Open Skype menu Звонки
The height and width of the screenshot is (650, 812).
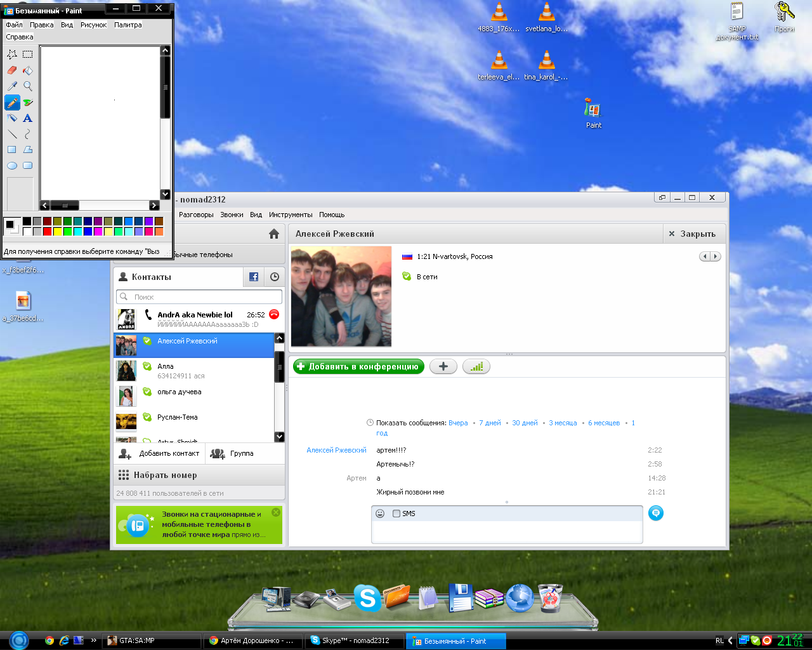(x=232, y=215)
